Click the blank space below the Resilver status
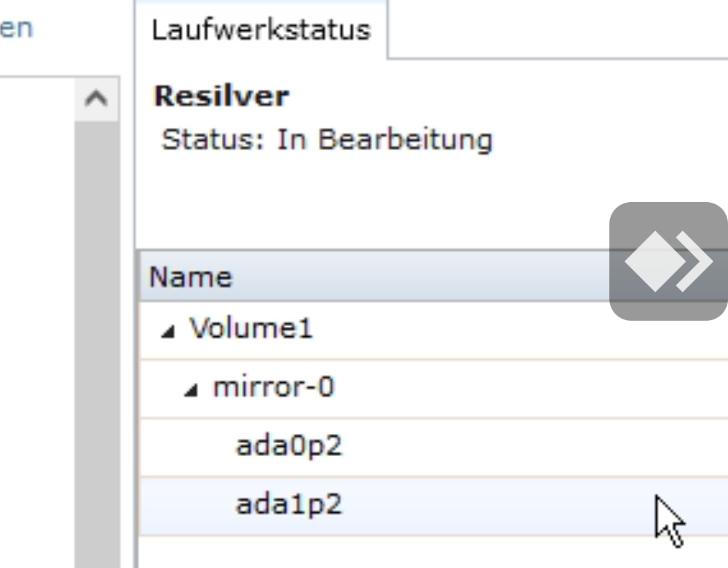Image resolution: width=728 pixels, height=568 pixels. click(371, 199)
